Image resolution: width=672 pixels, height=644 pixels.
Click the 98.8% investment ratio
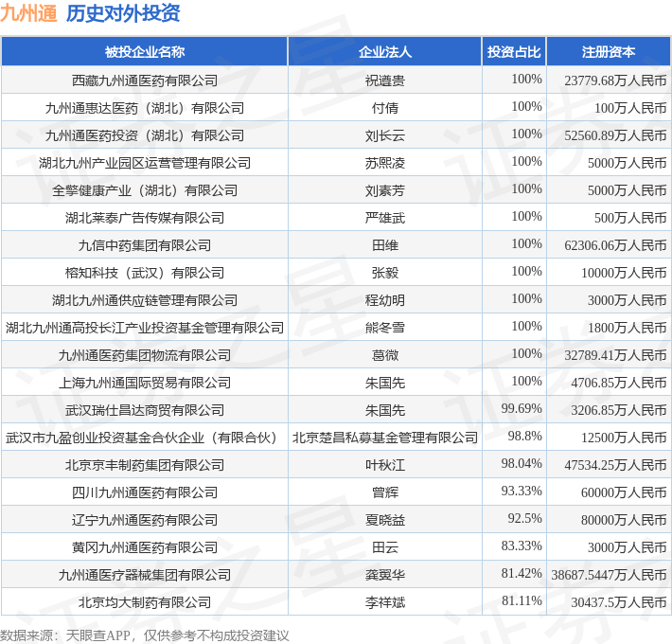(524, 436)
